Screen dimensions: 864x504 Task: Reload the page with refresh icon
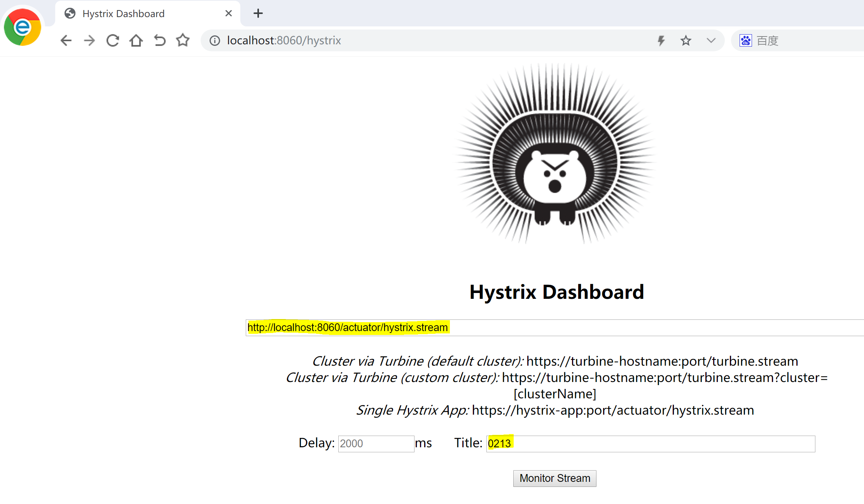tap(113, 40)
